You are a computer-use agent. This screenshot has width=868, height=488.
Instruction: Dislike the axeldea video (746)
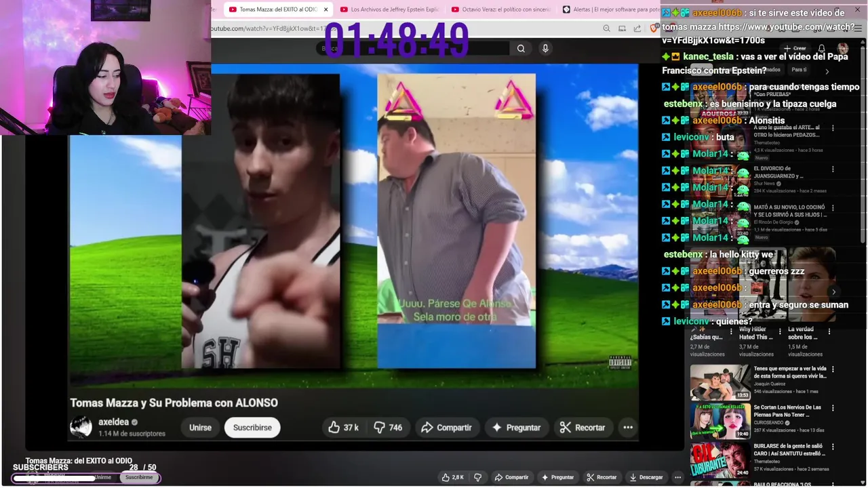pos(388,428)
